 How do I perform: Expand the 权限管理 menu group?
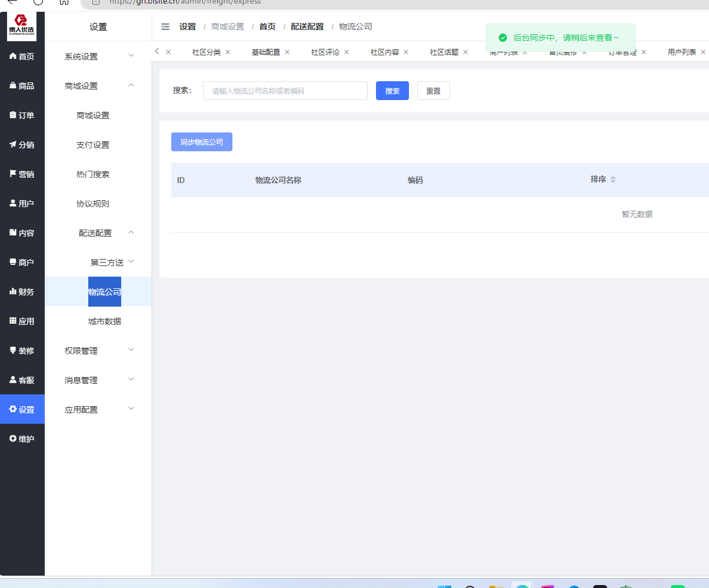(x=98, y=351)
